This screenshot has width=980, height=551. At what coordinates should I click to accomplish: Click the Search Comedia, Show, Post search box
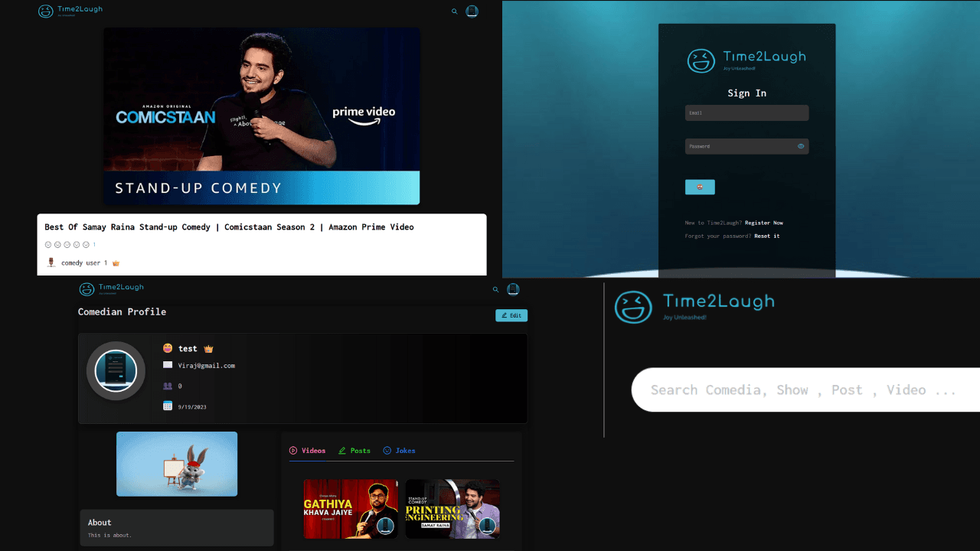click(x=805, y=390)
